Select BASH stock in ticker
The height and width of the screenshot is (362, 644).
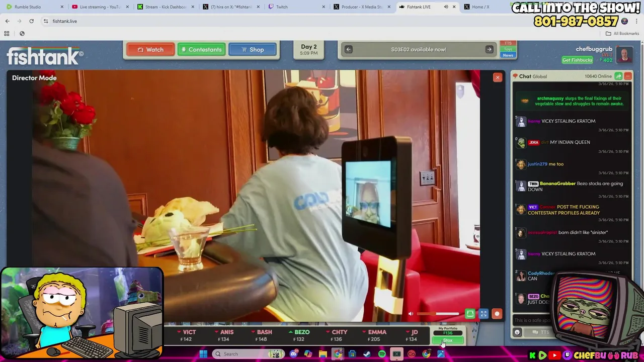click(261, 335)
